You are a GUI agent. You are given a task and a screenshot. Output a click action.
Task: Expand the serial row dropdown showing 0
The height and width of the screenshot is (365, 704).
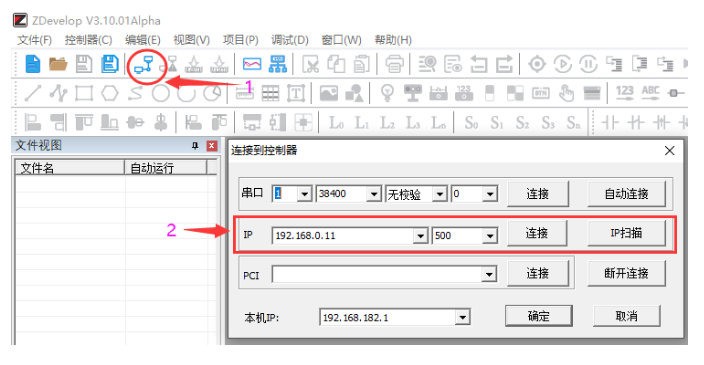(x=490, y=194)
